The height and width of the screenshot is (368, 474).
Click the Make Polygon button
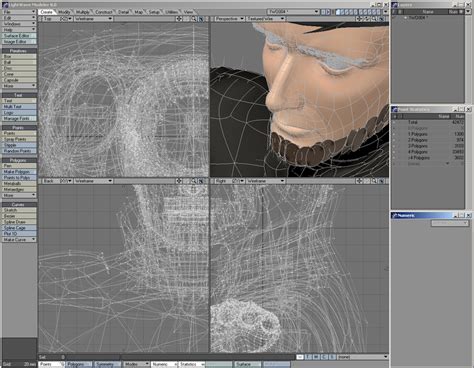19,172
